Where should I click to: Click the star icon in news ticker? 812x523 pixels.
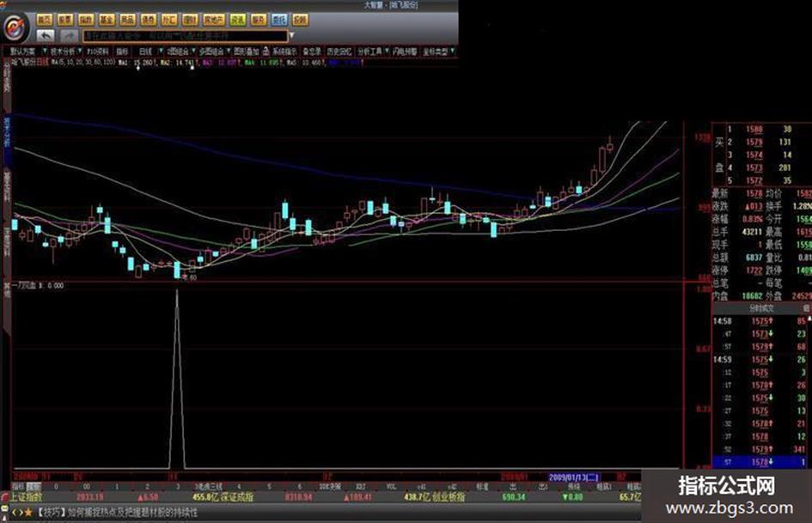click(x=28, y=512)
